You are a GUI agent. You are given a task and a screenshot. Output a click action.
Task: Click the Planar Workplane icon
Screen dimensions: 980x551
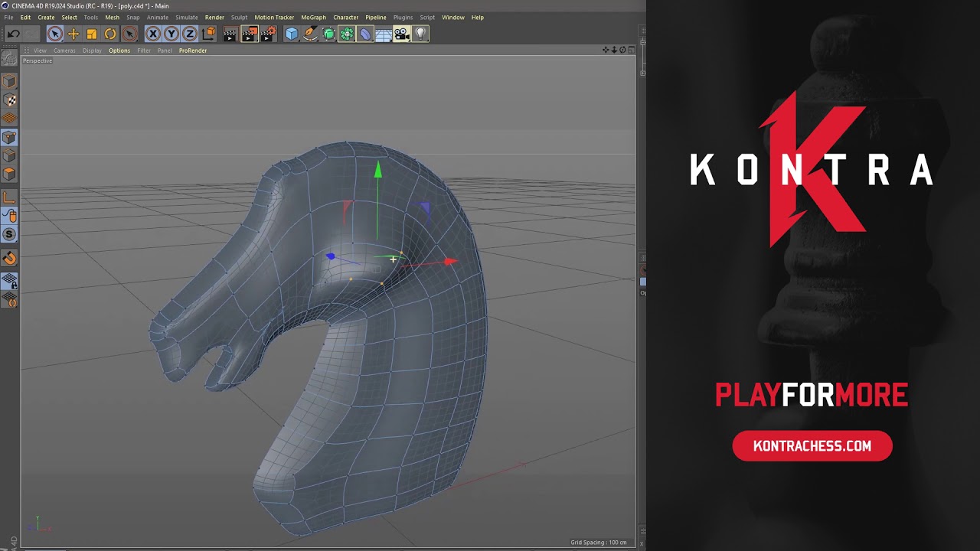[9, 299]
